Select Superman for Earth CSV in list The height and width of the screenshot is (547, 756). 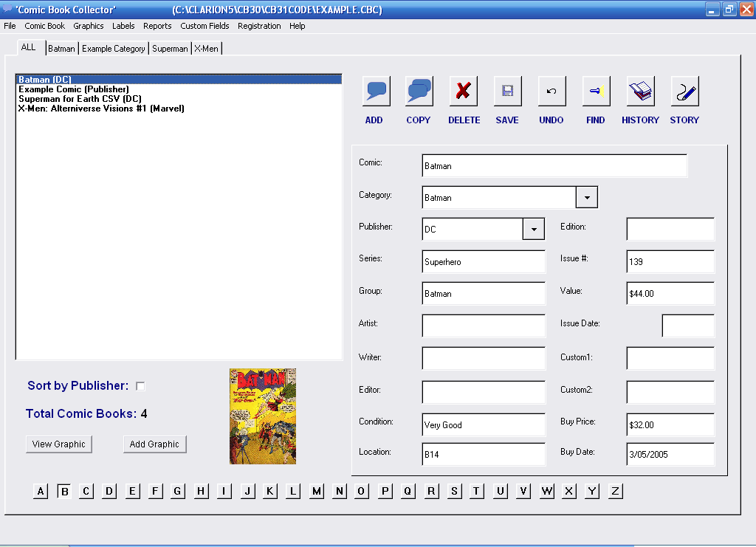point(80,99)
